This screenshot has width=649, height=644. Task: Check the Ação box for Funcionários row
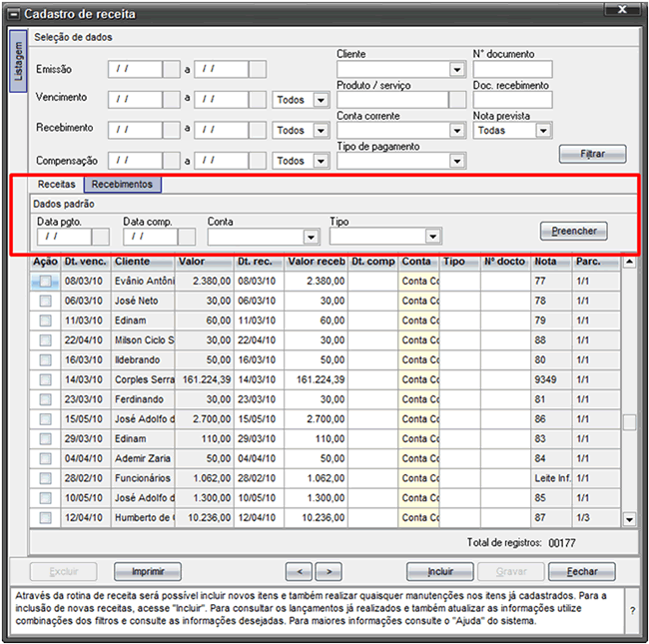pos(45,478)
